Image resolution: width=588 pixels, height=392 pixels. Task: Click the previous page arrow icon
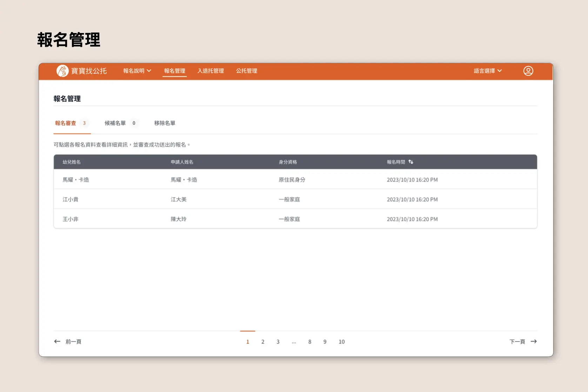pyautogui.click(x=57, y=341)
